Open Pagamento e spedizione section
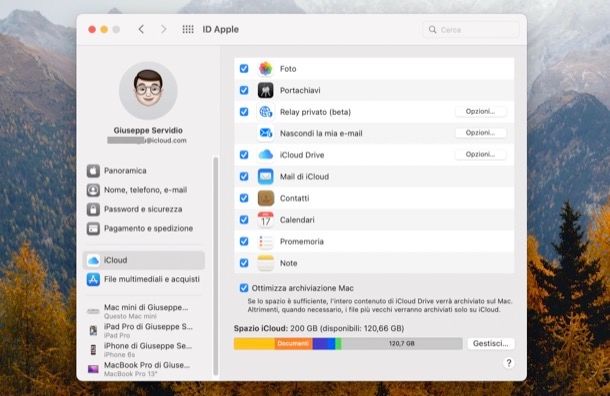The height and width of the screenshot is (396, 610). click(x=144, y=228)
